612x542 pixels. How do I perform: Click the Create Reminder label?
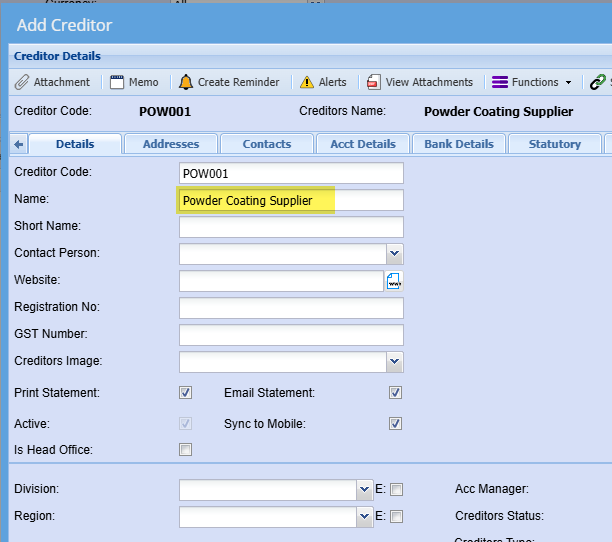click(x=238, y=82)
